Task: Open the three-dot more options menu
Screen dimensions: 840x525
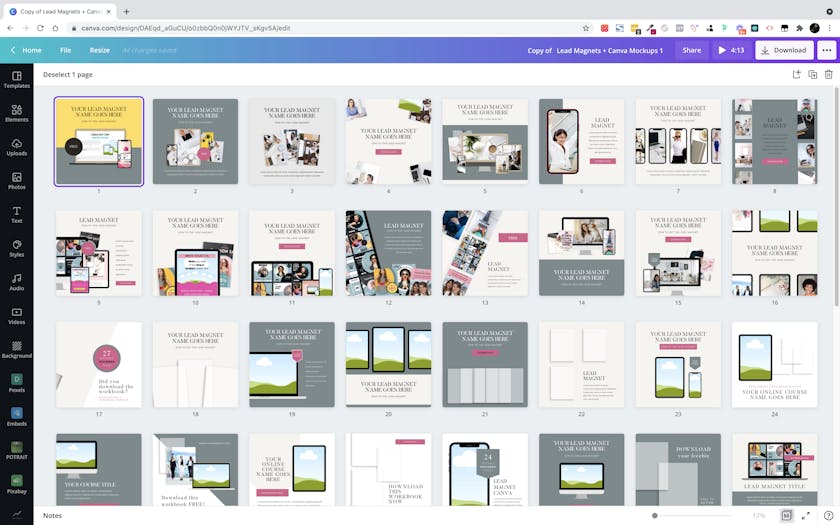Action: coord(826,50)
